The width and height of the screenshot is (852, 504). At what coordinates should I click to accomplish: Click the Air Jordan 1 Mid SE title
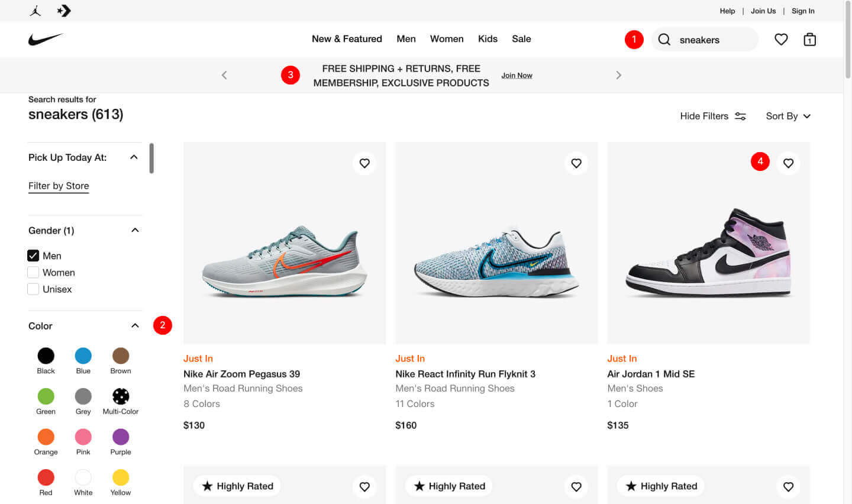tap(651, 374)
